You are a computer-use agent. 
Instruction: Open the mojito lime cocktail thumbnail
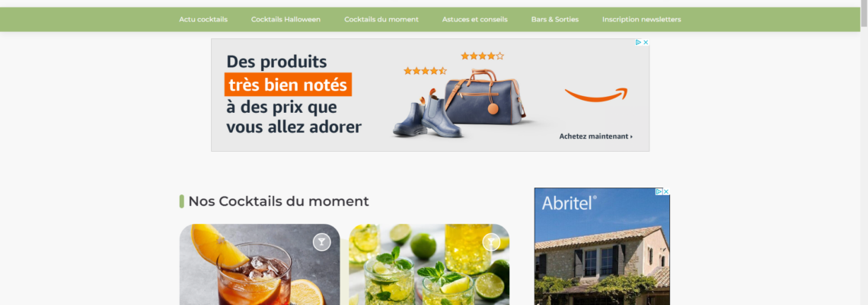click(429, 265)
